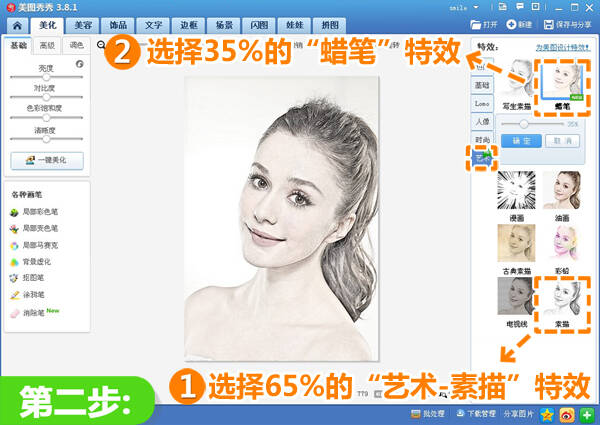This screenshot has height=425, width=600.
Task: Open the Weibo share icon
Action: [x=567, y=414]
